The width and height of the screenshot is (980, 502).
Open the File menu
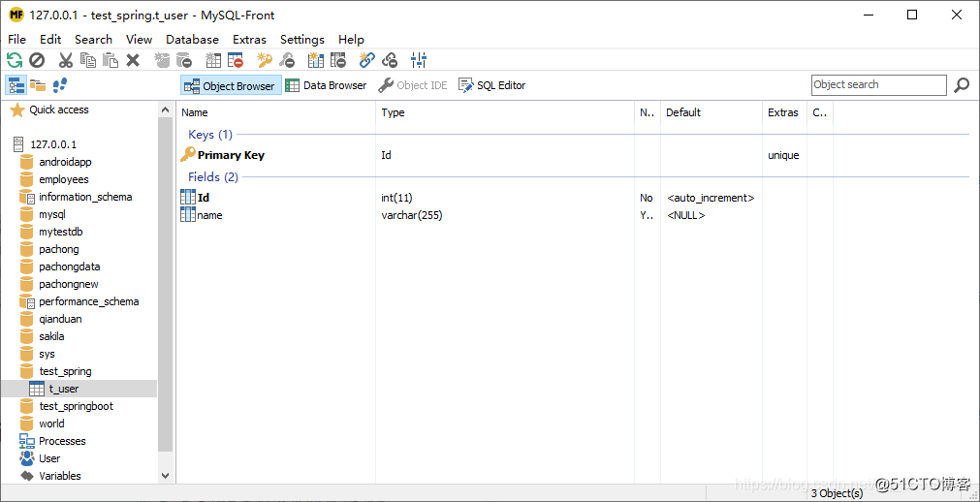pos(16,40)
